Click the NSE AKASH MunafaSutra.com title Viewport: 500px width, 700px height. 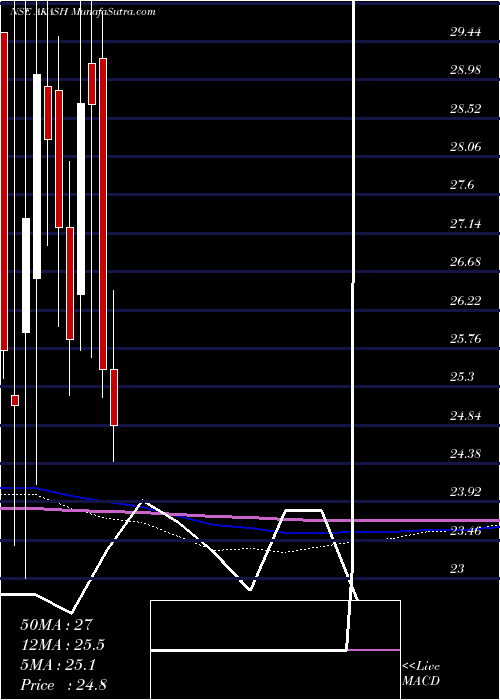82,12
